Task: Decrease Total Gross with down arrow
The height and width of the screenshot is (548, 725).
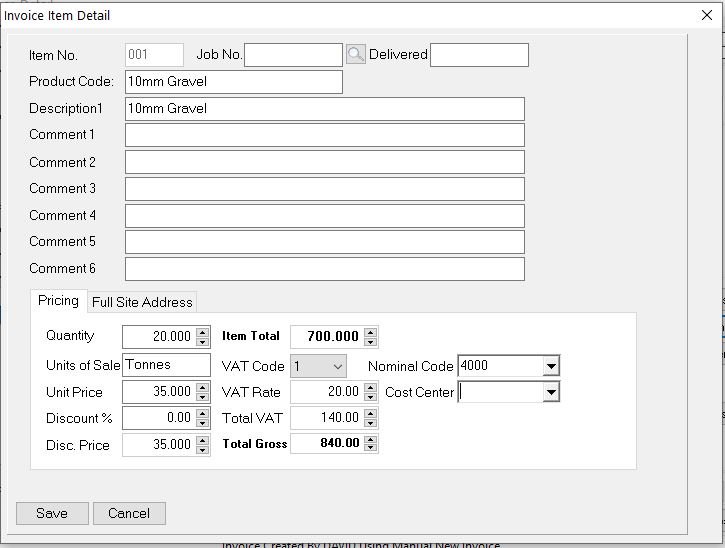Action: tap(370, 448)
